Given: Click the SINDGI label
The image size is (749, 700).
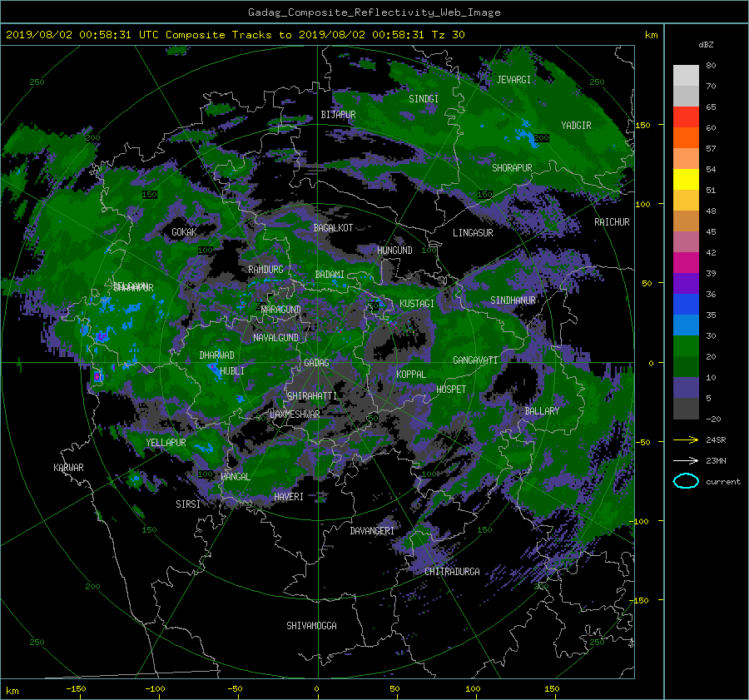Looking at the screenshot, I should 424,99.
